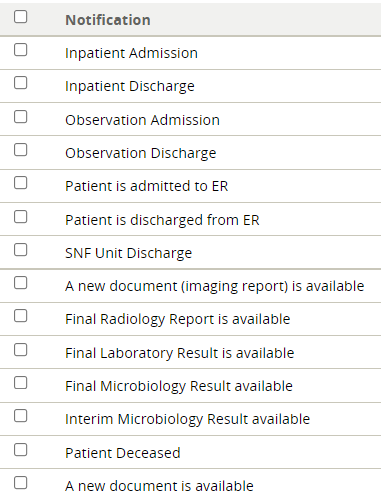Tick the SNF Unit Discharge checkbox

click(x=20, y=250)
